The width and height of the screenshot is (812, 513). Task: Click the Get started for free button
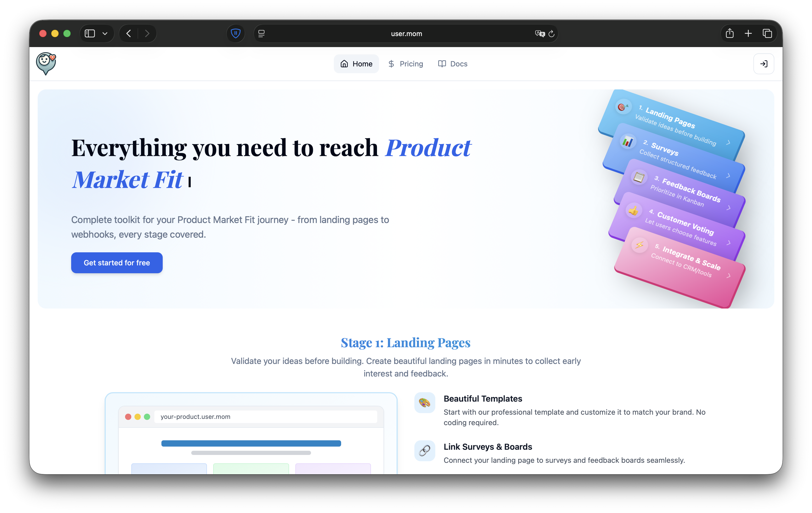point(117,263)
